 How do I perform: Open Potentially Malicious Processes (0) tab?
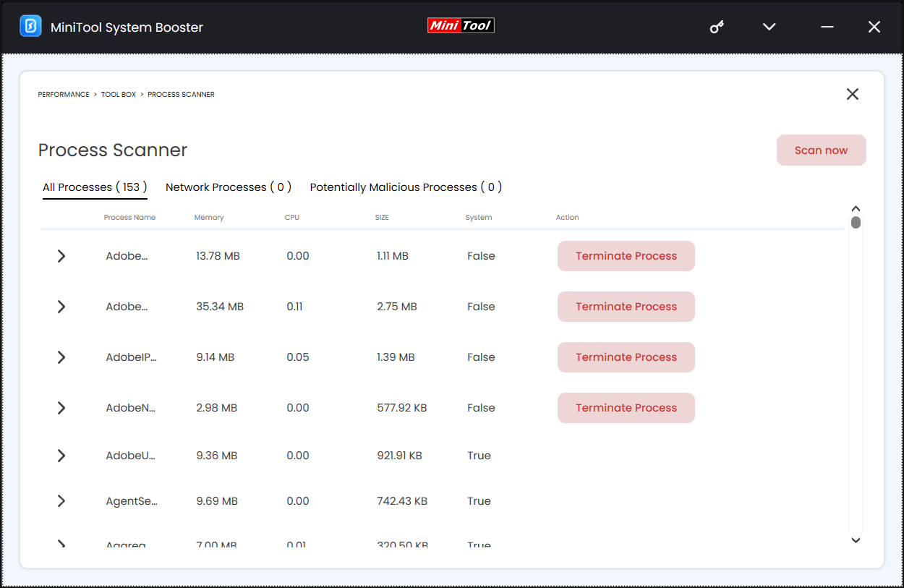point(406,187)
